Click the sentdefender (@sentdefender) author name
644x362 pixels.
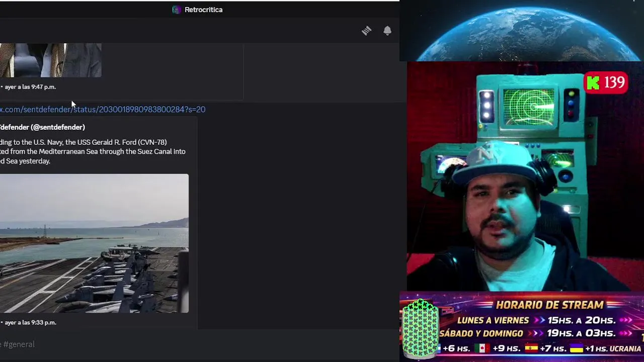point(42,127)
